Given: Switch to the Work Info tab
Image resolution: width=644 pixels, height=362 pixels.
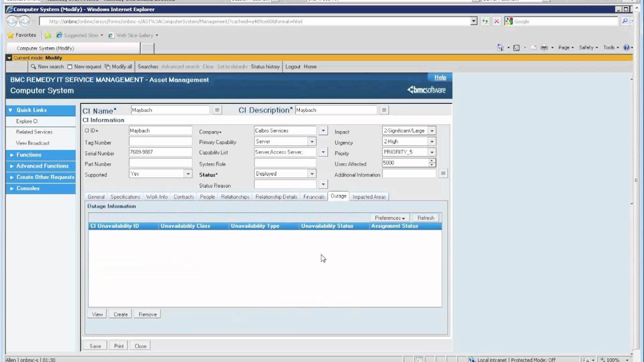Looking at the screenshot, I should tap(157, 197).
